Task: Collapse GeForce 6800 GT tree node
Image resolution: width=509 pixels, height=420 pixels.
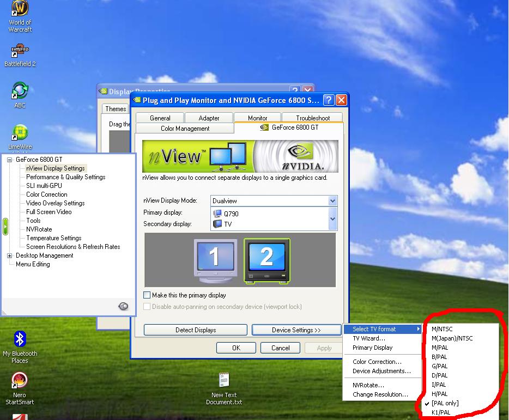Action: pos(9,160)
